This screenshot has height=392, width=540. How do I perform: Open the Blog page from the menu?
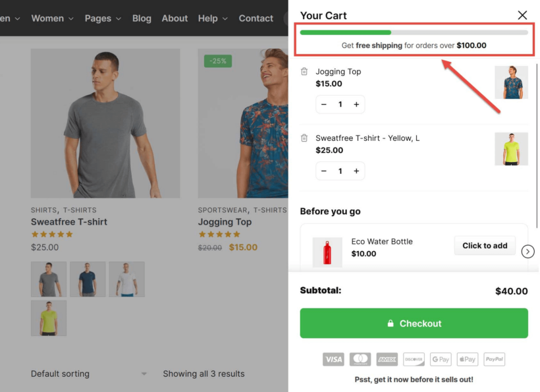pyautogui.click(x=142, y=18)
